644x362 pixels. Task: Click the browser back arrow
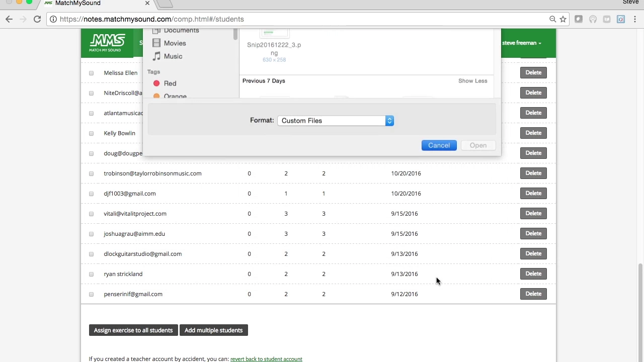coord(9,19)
